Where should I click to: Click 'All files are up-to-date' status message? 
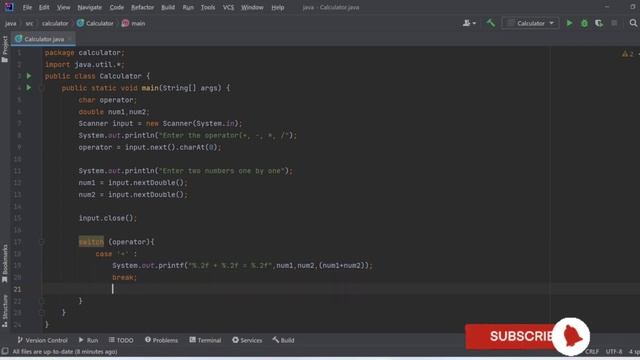(x=65, y=351)
